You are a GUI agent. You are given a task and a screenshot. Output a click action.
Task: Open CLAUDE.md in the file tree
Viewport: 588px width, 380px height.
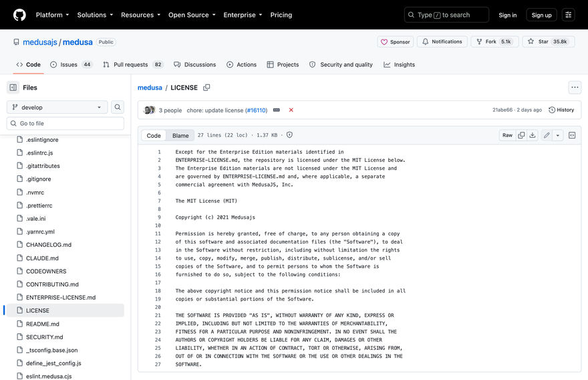(x=42, y=258)
